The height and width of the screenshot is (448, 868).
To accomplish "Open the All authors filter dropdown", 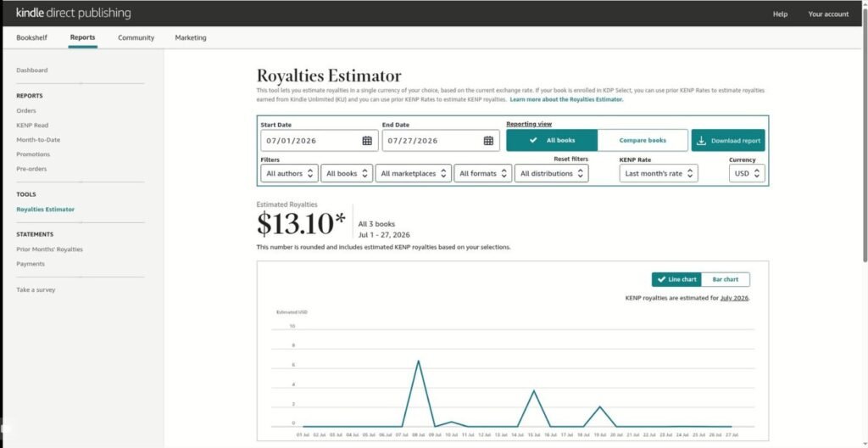I will coord(290,174).
